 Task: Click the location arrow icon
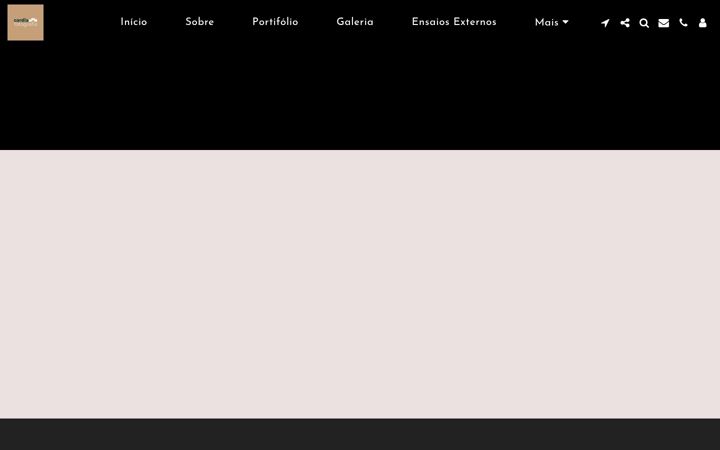(605, 23)
